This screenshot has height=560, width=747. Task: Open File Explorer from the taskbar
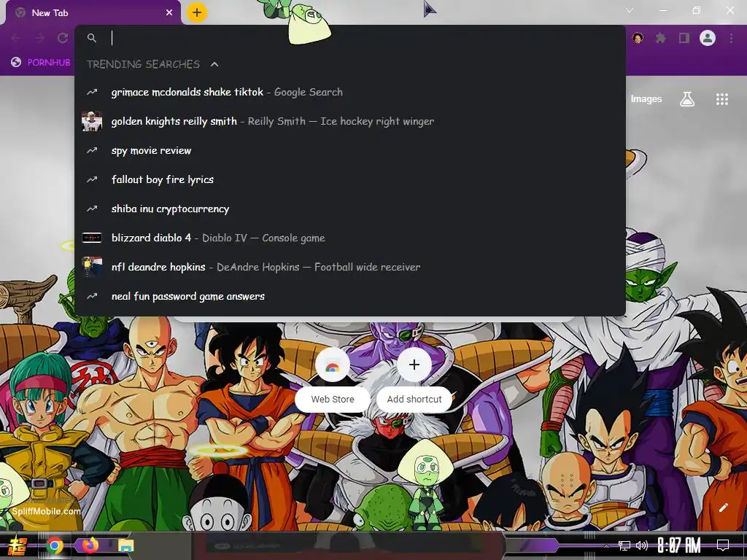point(126,545)
